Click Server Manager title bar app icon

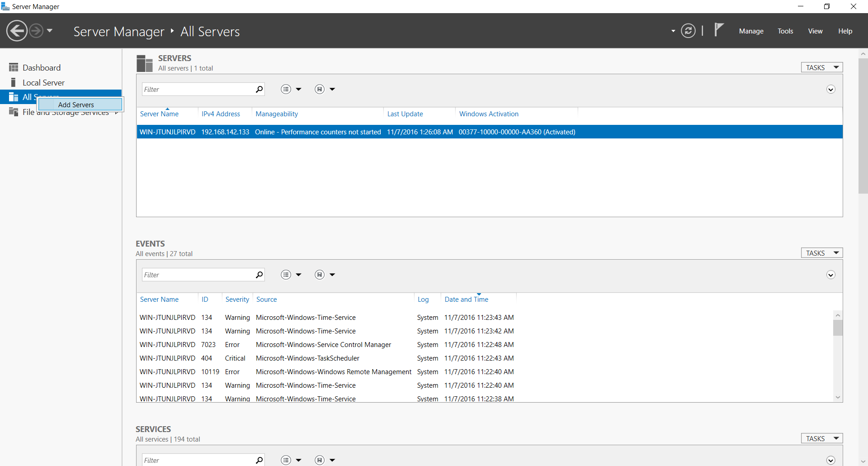tap(5, 6)
